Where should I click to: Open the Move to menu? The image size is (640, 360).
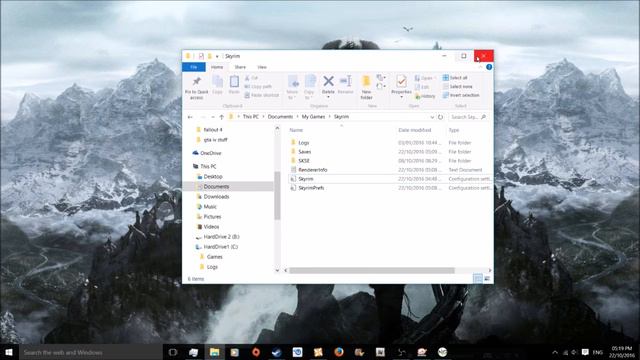tap(293, 87)
